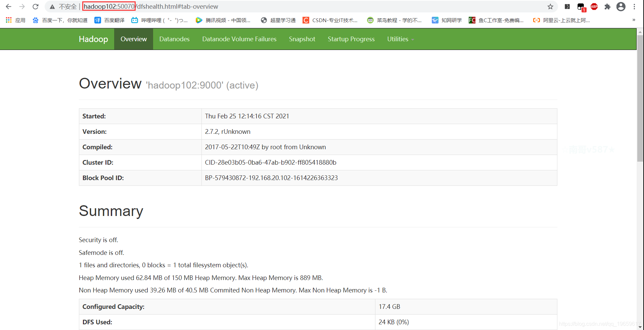
Task: Click the Cluster ID value
Action: 271,162
